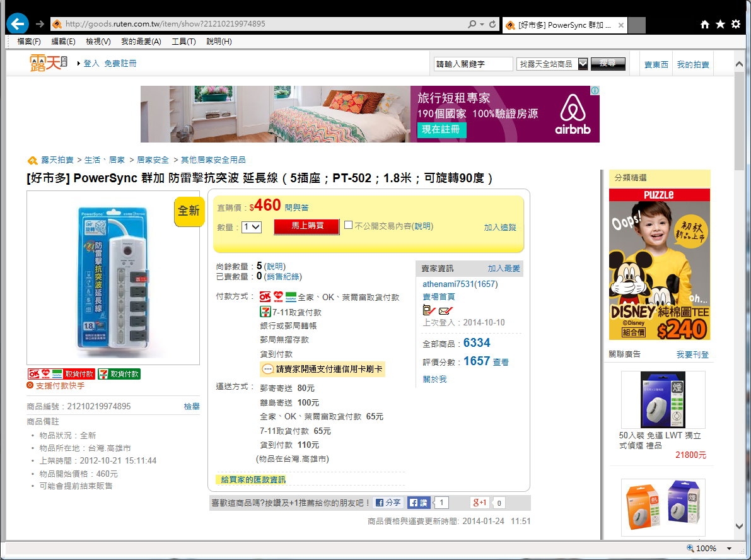Viewport: 751px width, 560px height.
Task: Click the Airbnb 現在註冊 button
Action: (x=441, y=129)
